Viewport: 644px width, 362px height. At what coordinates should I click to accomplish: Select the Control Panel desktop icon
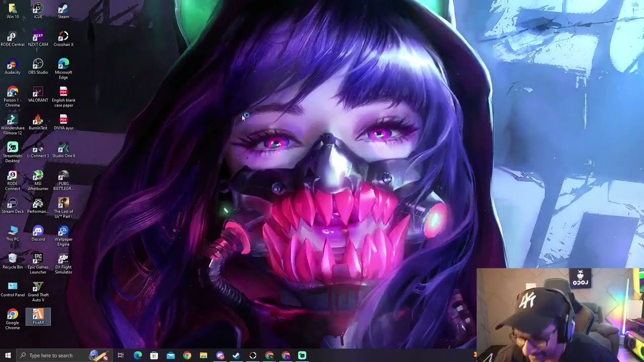pos(13,289)
